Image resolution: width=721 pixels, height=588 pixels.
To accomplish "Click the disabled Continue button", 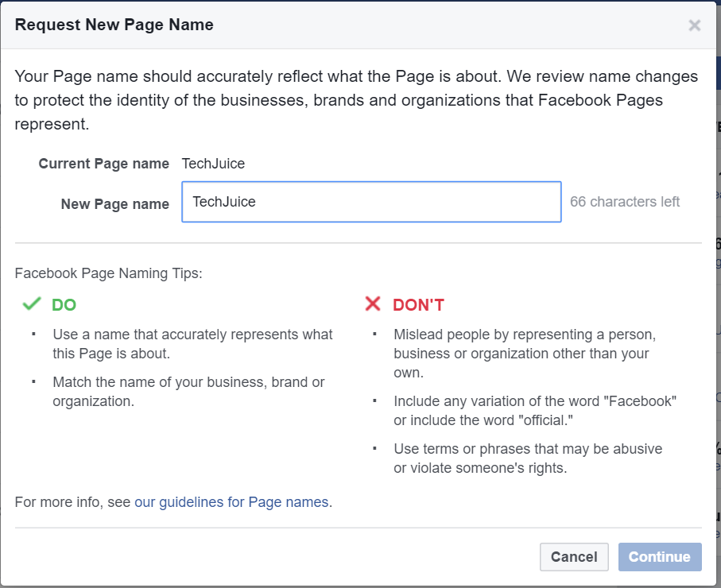I will [660, 557].
